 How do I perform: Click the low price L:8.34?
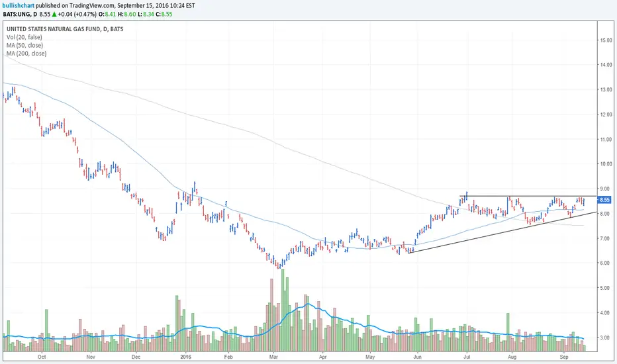146,14
